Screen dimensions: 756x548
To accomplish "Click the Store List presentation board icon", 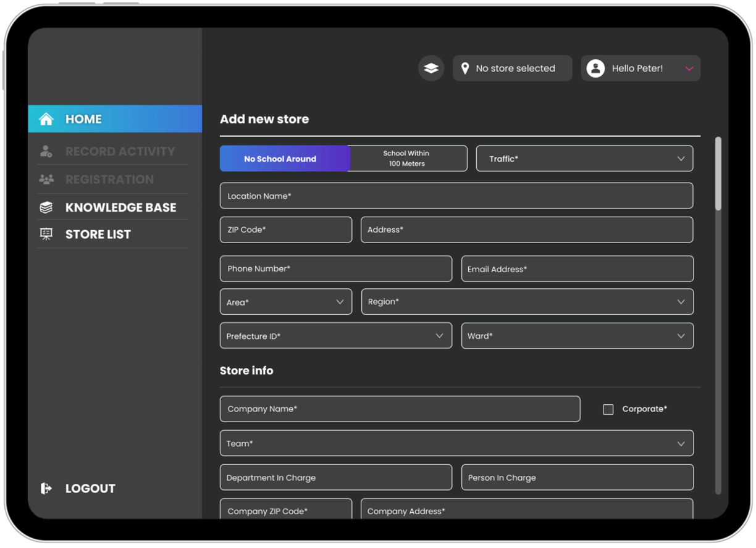I will (46, 235).
